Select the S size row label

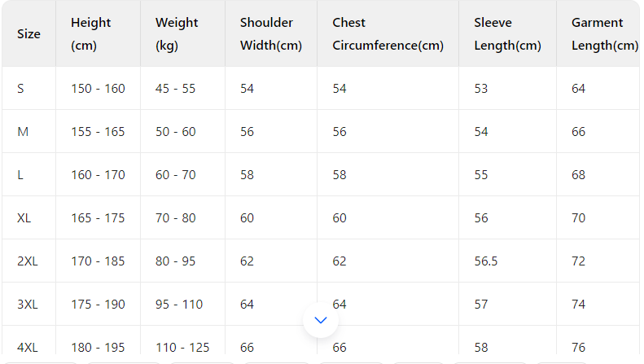click(20, 88)
